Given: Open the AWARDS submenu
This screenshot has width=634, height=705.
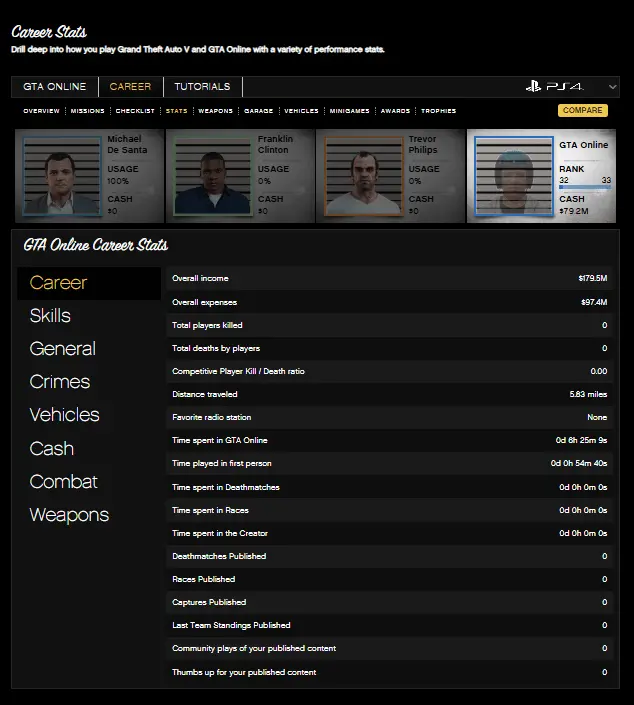Looking at the screenshot, I should (395, 111).
